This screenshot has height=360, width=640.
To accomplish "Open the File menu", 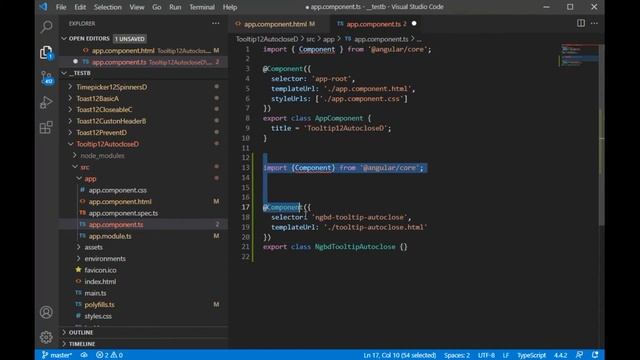I will (61, 7).
